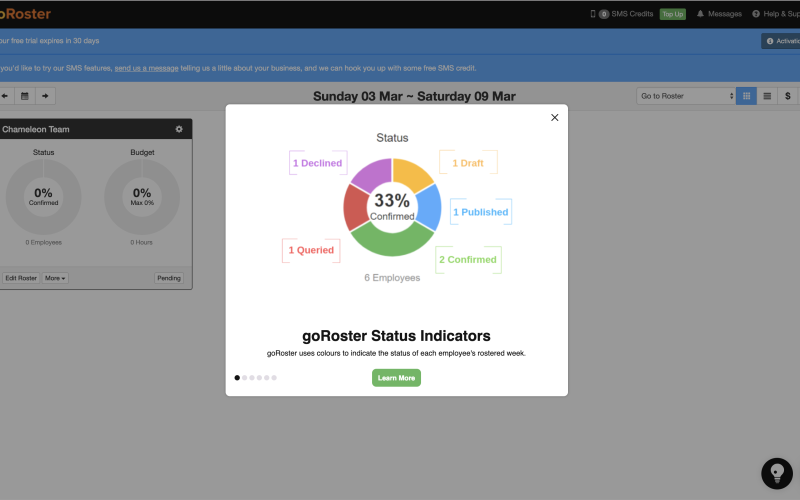Click the Pending button
The height and width of the screenshot is (500, 800).
pyautogui.click(x=169, y=278)
